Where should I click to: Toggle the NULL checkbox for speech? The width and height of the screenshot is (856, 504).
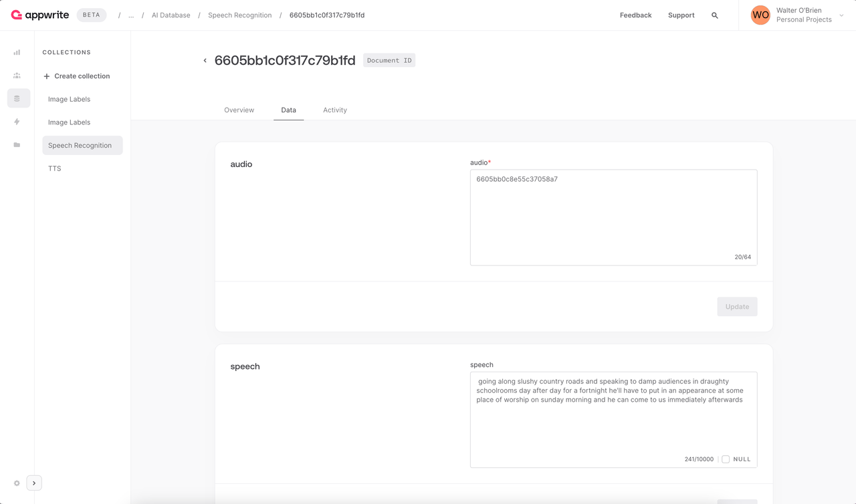click(726, 459)
